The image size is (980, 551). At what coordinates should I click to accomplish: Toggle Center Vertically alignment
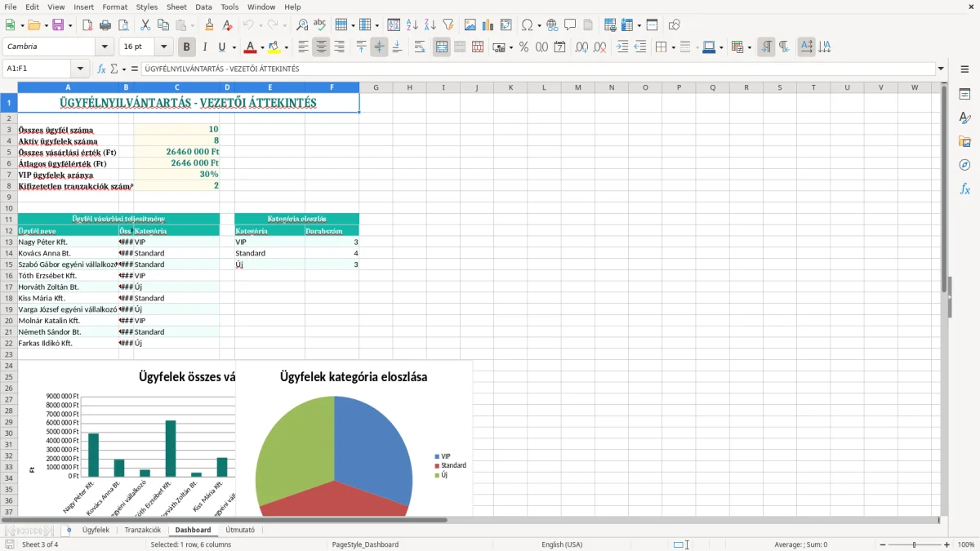(379, 47)
